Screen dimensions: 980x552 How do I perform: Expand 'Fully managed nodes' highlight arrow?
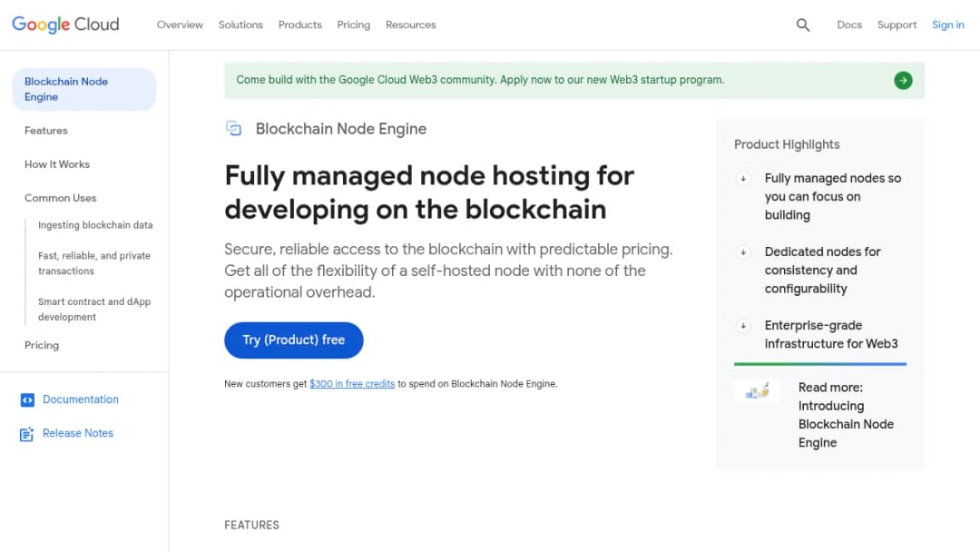tap(743, 179)
